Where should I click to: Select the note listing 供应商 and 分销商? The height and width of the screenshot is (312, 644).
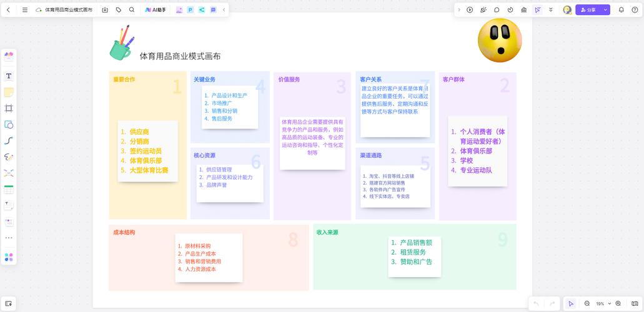(148, 151)
